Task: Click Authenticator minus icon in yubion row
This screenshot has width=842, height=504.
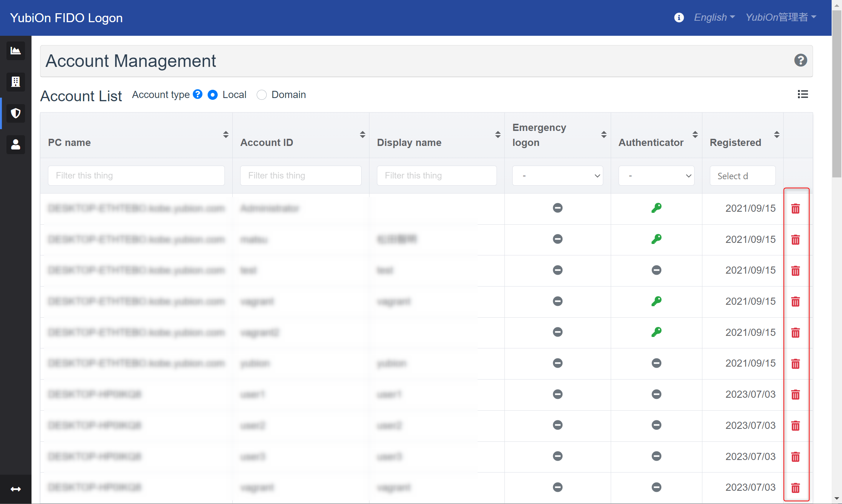Action: click(656, 363)
